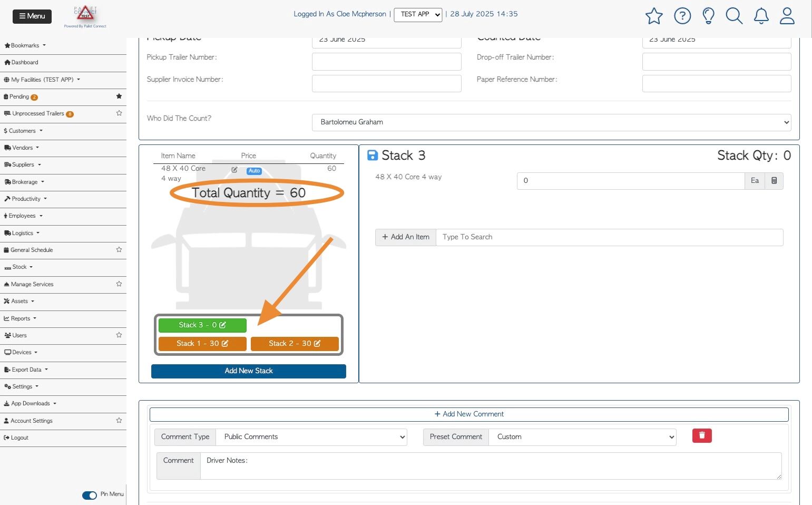
Task: Click the Paper Reference Number field
Action: pos(717,84)
